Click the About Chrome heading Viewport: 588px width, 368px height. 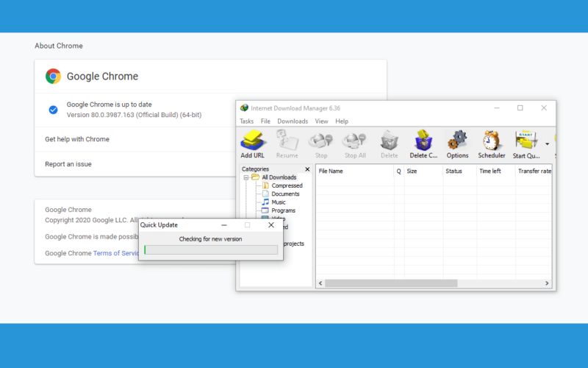coord(59,46)
